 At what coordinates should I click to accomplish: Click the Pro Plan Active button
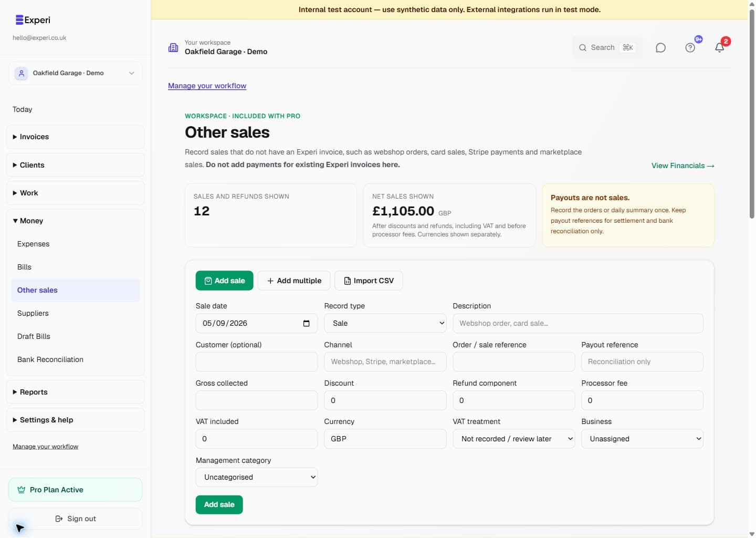click(x=76, y=490)
